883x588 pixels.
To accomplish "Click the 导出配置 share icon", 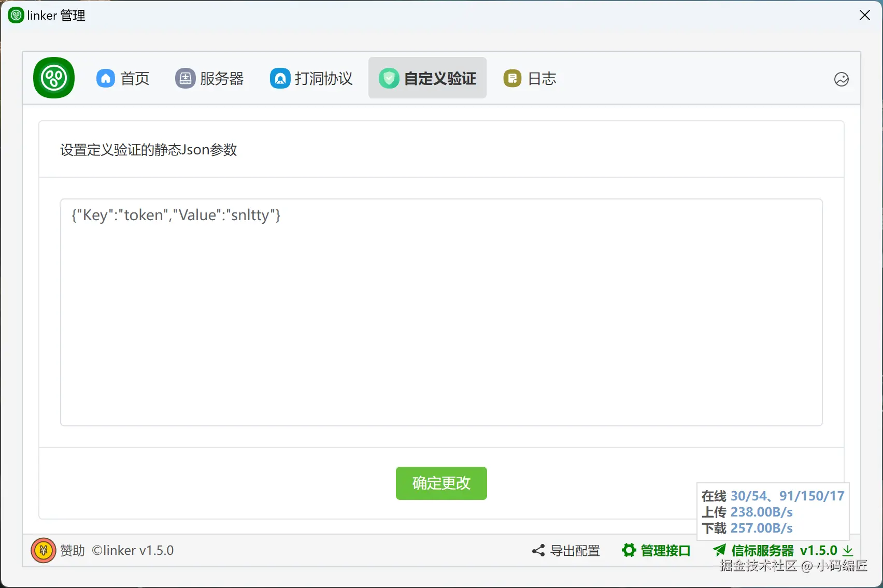I will [538, 550].
